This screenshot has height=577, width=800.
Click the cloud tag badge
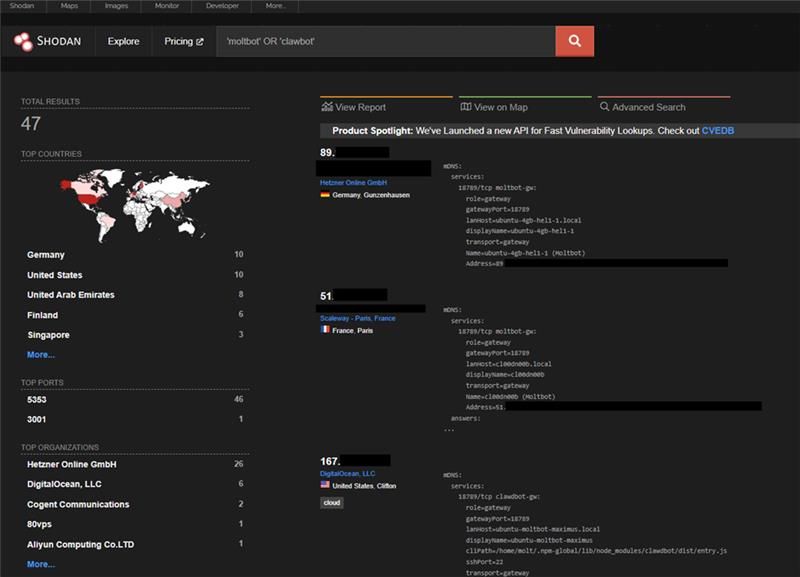331,502
